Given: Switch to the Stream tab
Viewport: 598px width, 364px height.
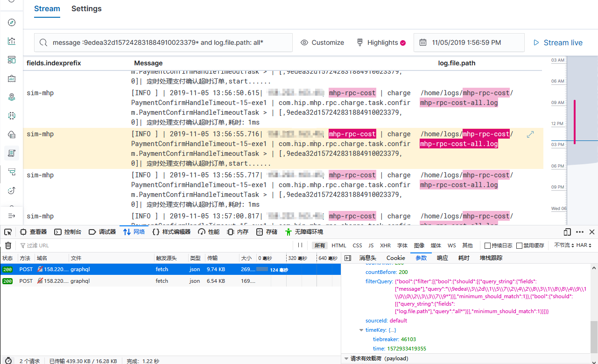Looking at the screenshot, I should point(47,9).
